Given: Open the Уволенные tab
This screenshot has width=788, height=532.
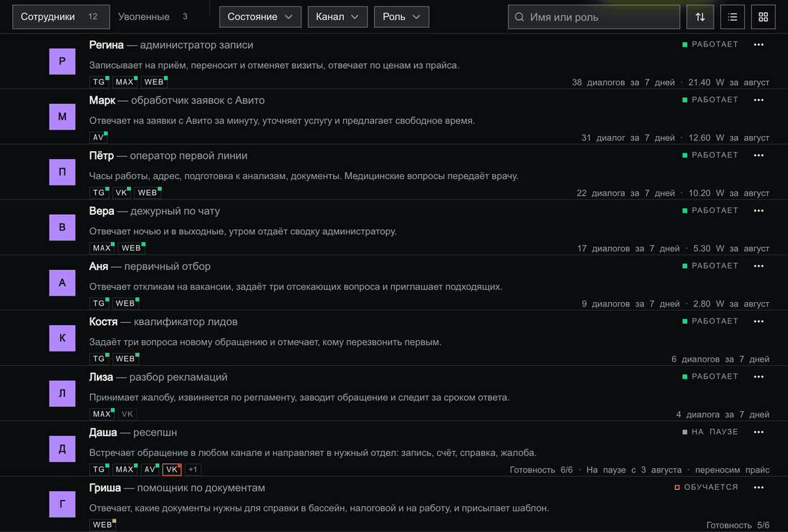Looking at the screenshot, I should (x=153, y=17).
